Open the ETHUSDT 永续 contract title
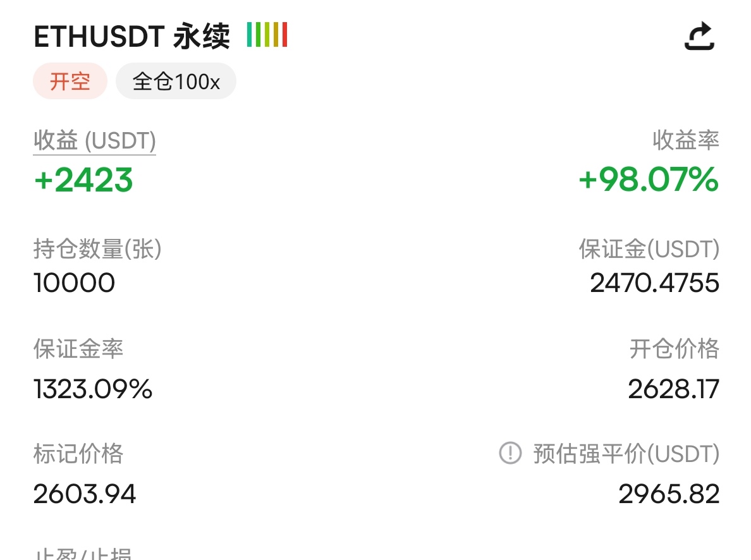The image size is (751, 560). 131,36
